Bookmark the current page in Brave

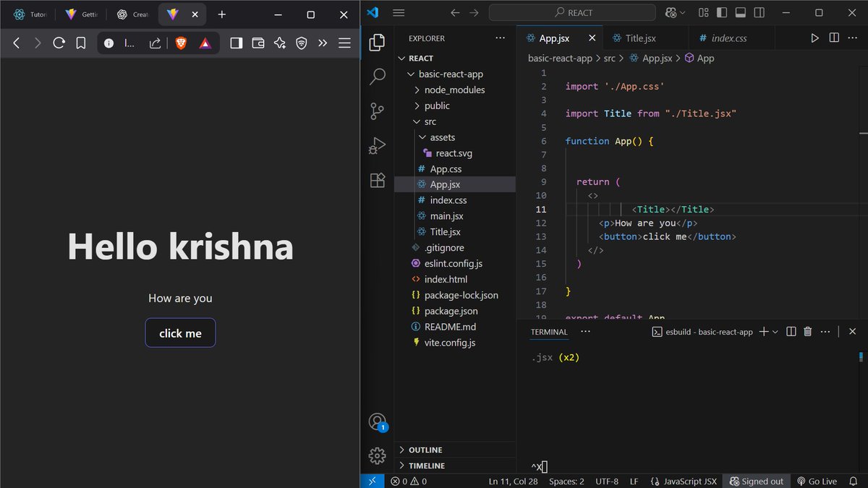tap(81, 43)
